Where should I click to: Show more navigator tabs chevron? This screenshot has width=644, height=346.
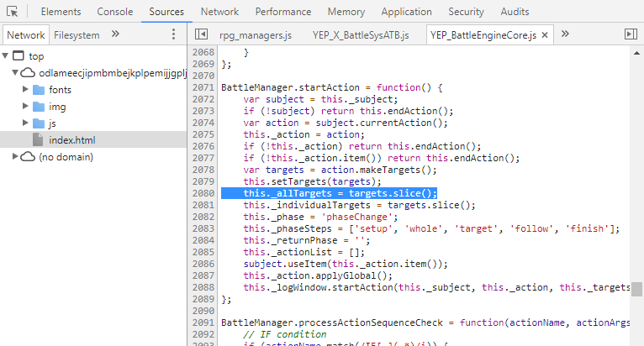click(115, 34)
